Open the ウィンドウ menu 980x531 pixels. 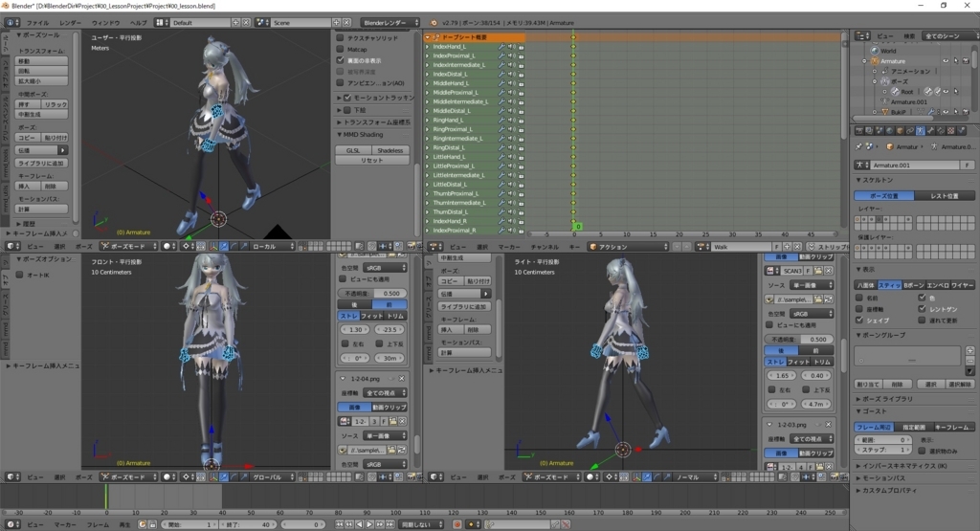click(x=105, y=23)
